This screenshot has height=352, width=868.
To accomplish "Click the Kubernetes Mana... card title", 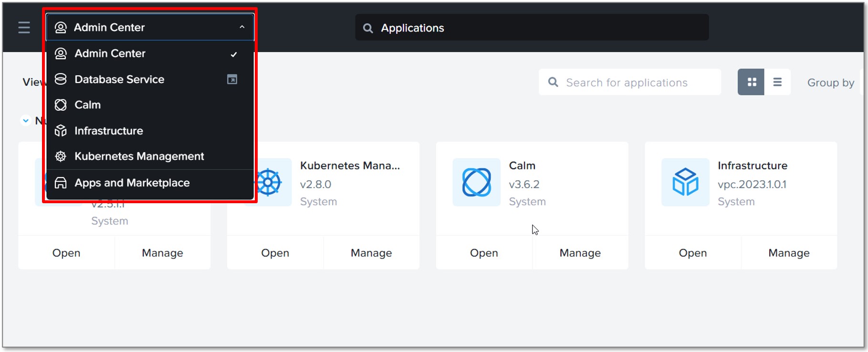I will pos(350,166).
